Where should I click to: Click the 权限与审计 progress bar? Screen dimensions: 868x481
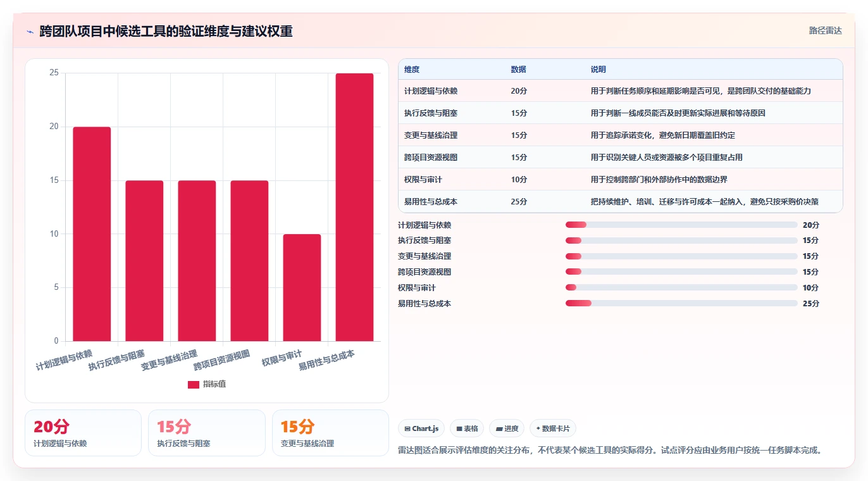(x=681, y=288)
